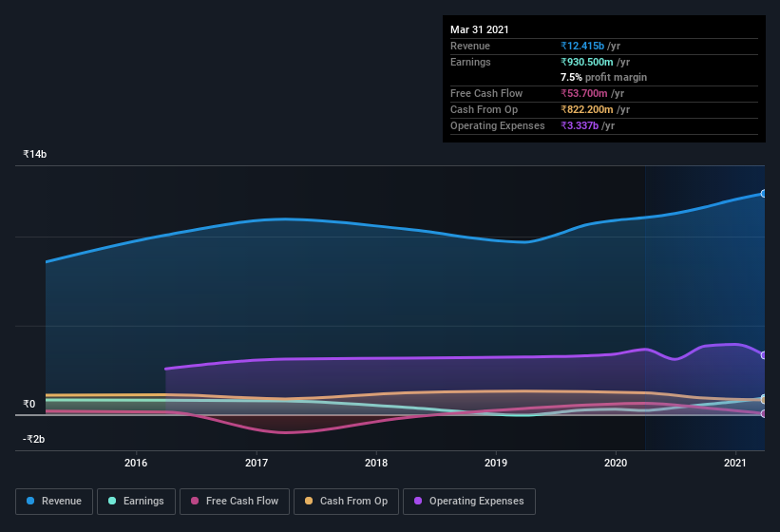Toggle the Free Cash Flow legend button

[x=235, y=502]
